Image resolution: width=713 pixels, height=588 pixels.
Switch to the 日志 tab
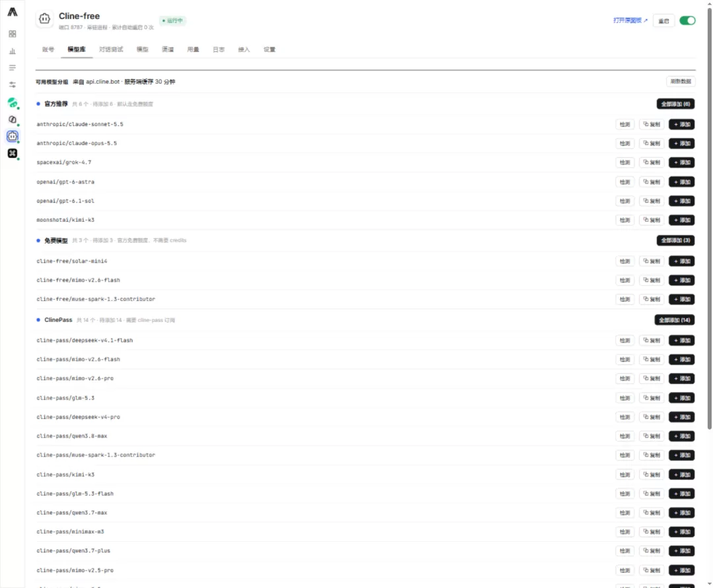[219, 49]
